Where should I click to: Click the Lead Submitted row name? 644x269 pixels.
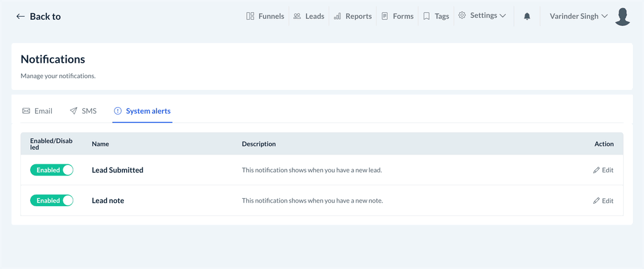tap(118, 170)
